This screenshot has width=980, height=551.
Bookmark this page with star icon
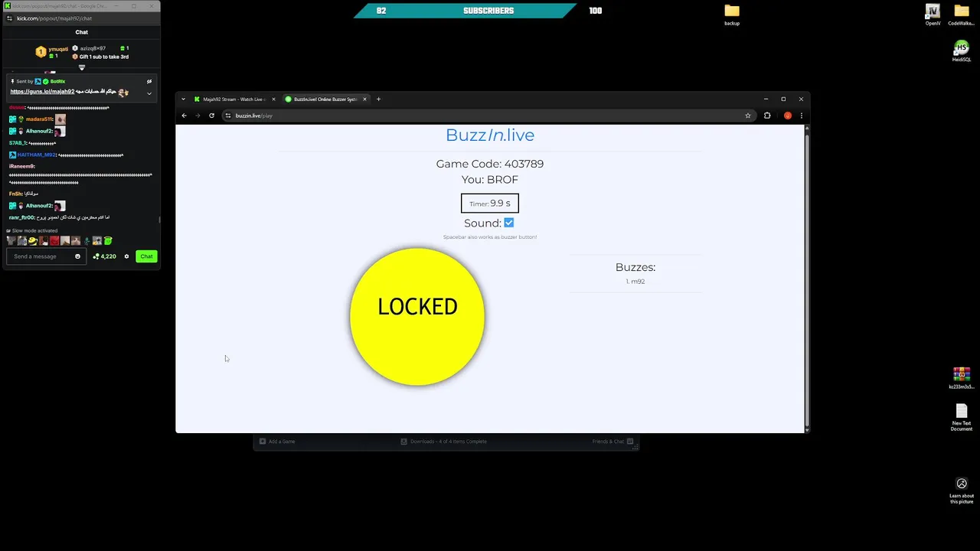click(x=748, y=116)
